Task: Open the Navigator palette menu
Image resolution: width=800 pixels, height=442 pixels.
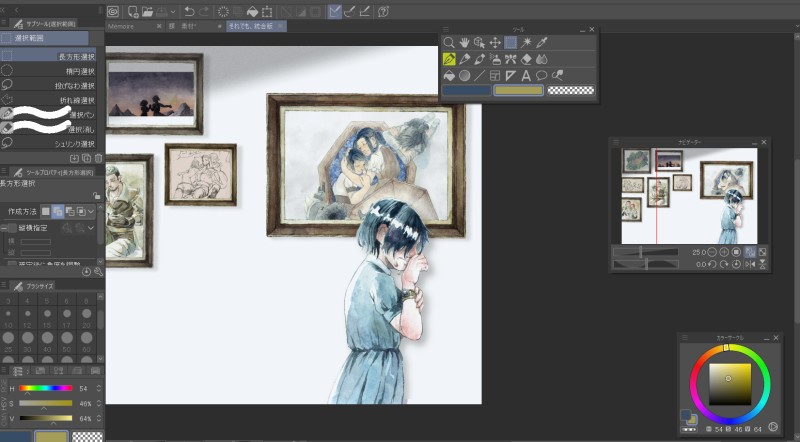Action: 616,142
